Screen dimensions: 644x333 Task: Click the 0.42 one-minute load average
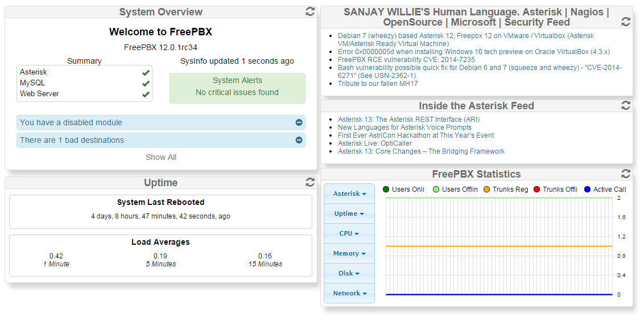(56, 256)
